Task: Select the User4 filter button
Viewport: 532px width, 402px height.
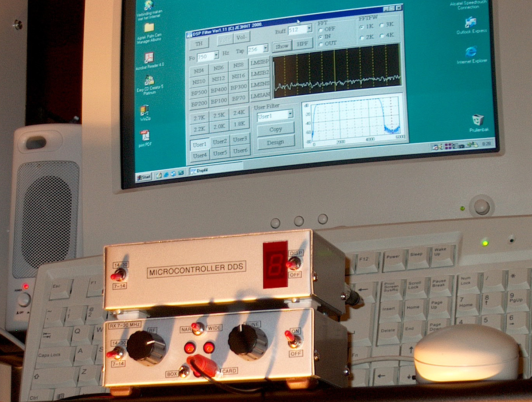Action: pos(200,156)
